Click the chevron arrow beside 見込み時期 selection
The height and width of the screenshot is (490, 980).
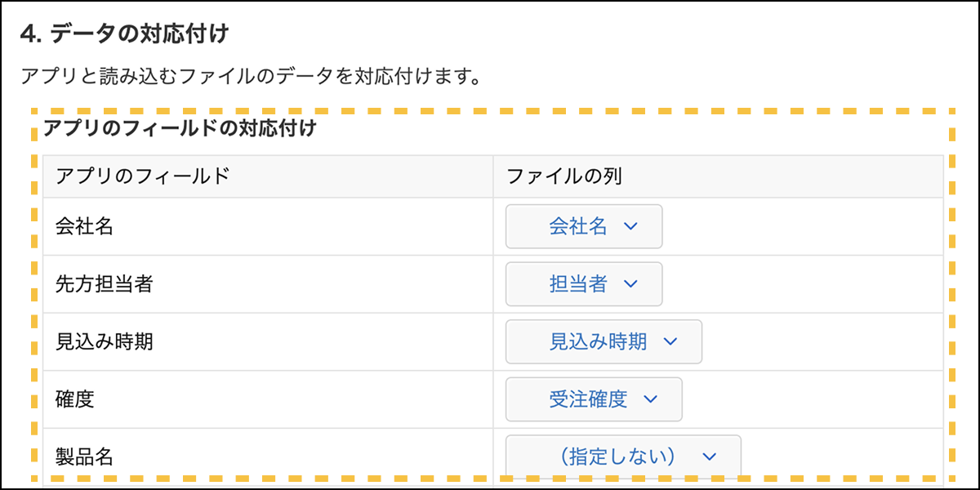click(x=670, y=341)
